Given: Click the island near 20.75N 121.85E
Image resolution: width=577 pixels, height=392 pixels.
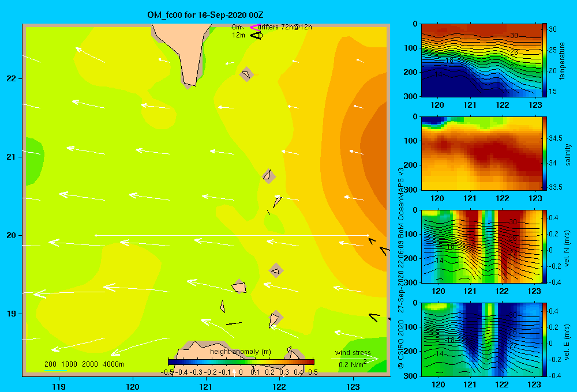Looking at the screenshot, I should (x=269, y=176).
